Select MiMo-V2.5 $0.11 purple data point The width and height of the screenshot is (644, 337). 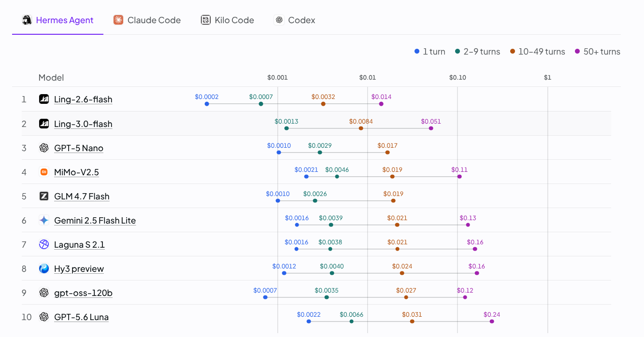coord(459,176)
